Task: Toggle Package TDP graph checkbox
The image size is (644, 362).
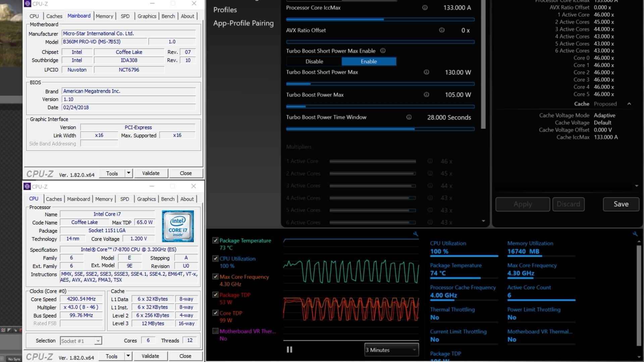Action: 216,295
